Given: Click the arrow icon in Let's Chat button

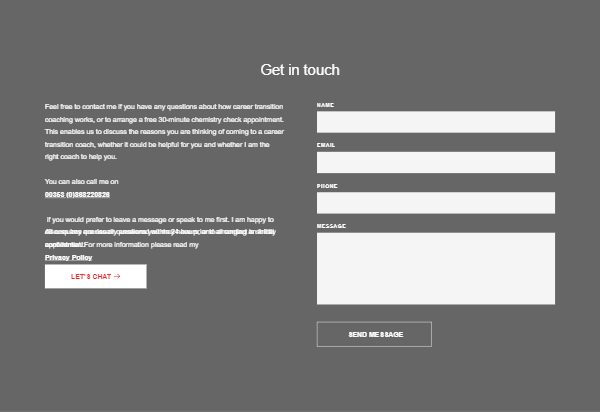Looking at the screenshot, I should coord(118,276).
